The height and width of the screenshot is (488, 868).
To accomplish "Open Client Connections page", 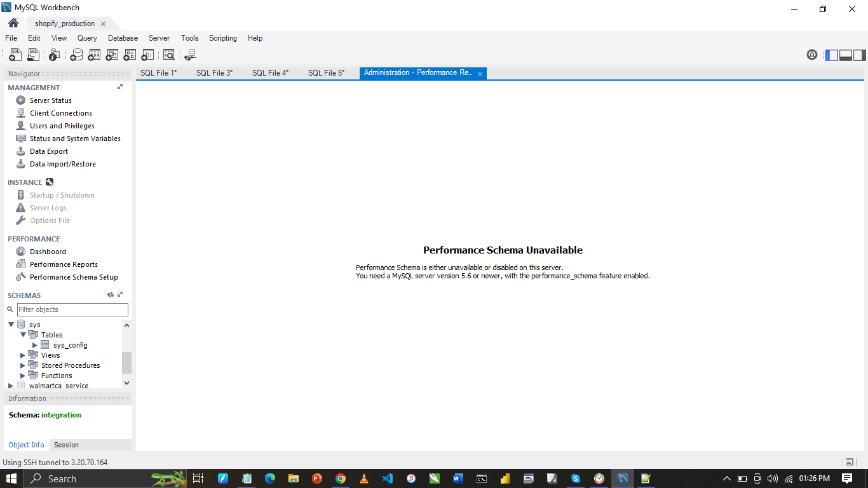I will pyautogui.click(x=61, y=113).
